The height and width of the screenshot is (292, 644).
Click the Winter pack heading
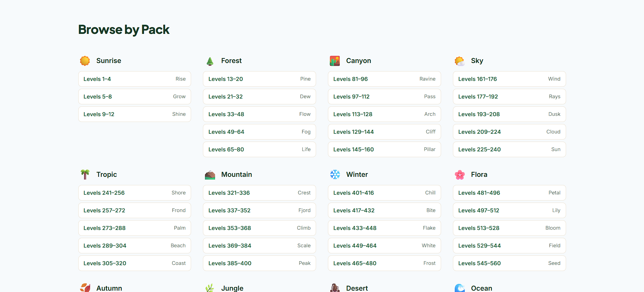click(357, 175)
